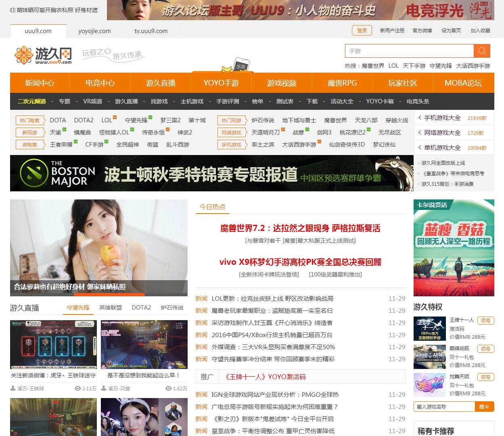Open the 今日热点 tab

point(213,207)
